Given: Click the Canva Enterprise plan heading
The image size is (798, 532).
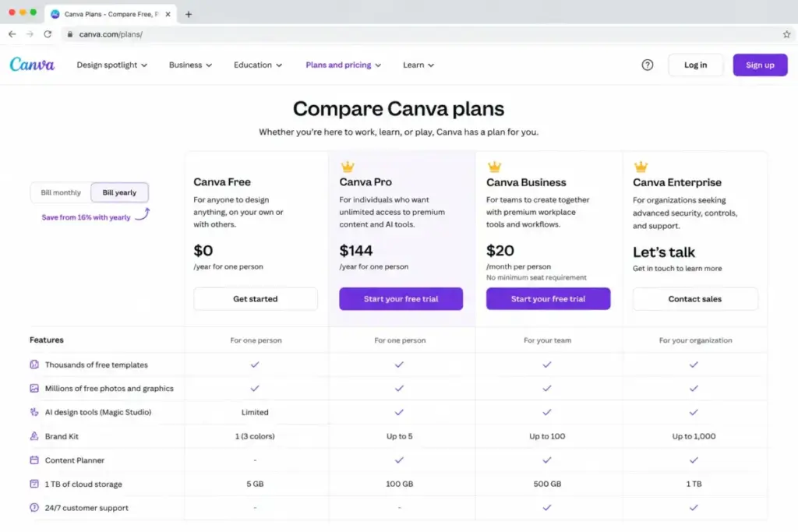Looking at the screenshot, I should click(x=677, y=182).
